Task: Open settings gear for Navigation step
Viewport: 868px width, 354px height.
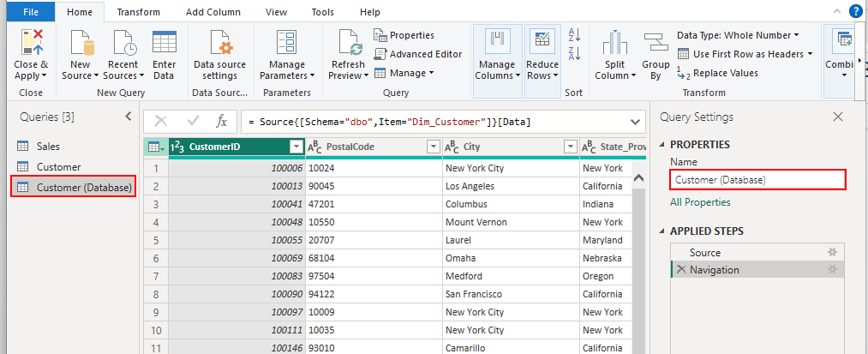Action: click(x=831, y=270)
